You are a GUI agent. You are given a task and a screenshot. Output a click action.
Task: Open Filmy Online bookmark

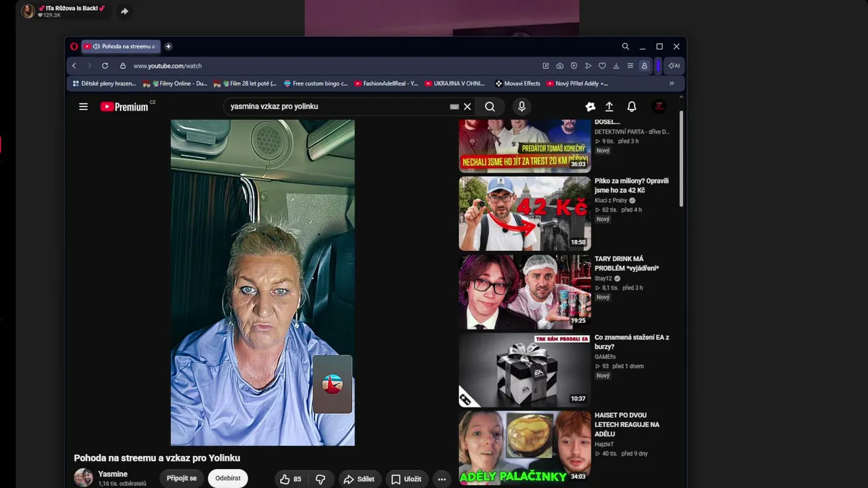(175, 83)
